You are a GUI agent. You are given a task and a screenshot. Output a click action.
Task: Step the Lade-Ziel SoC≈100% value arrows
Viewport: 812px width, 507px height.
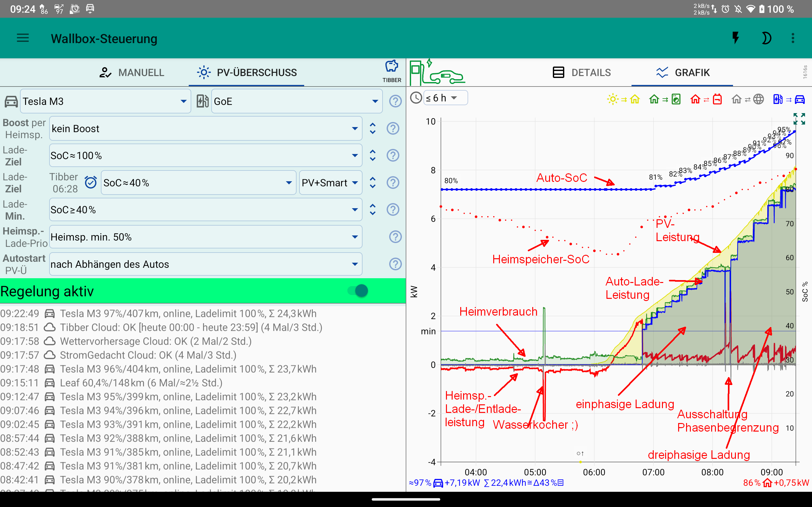tap(372, 155)
